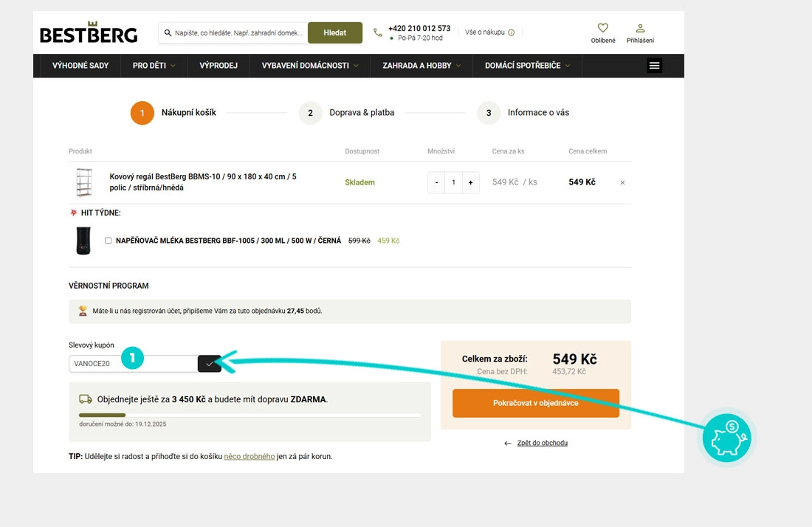Click the trophy icon in the loyalty program banner
The width and height of the screenshot is (812, 527).
(82, 310)
